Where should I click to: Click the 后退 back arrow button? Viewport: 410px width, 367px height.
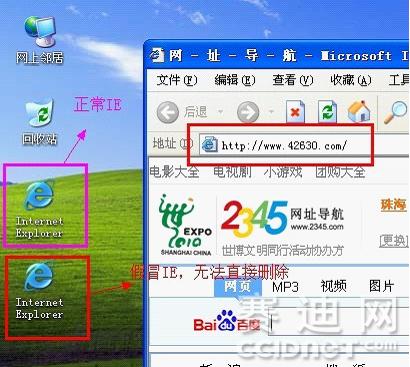point(168,112)
